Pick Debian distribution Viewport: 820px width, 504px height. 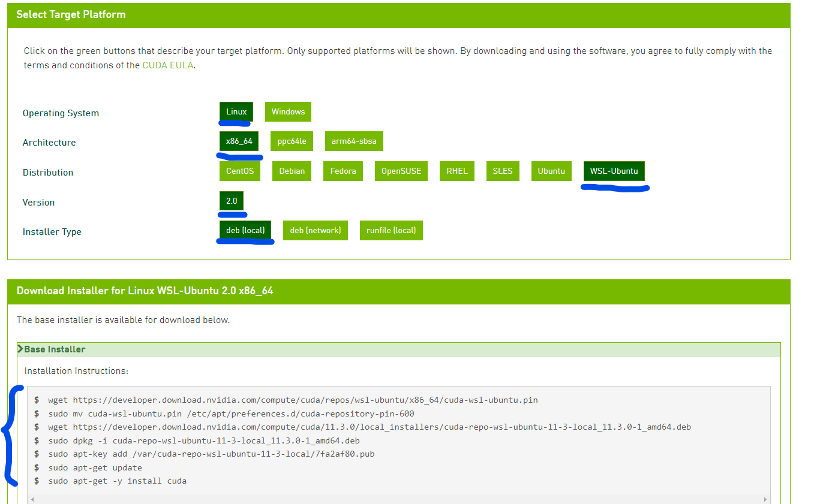point(292,171)
